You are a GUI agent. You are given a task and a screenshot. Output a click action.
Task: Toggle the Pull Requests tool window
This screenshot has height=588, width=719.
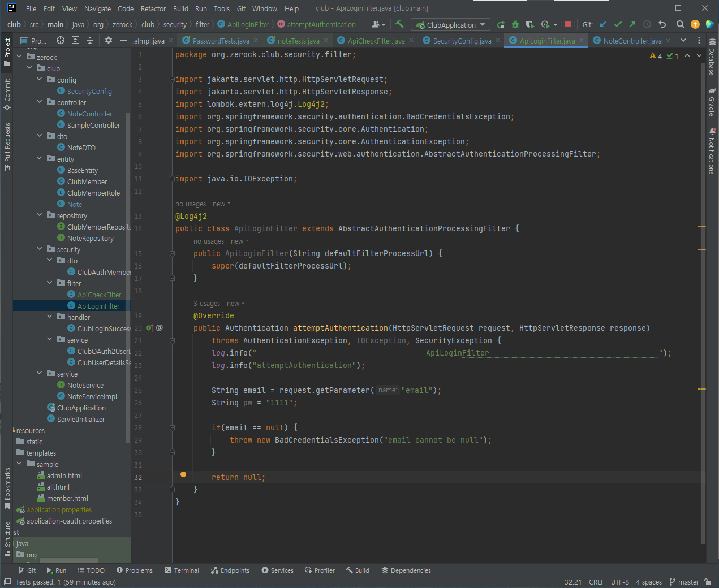7,146
